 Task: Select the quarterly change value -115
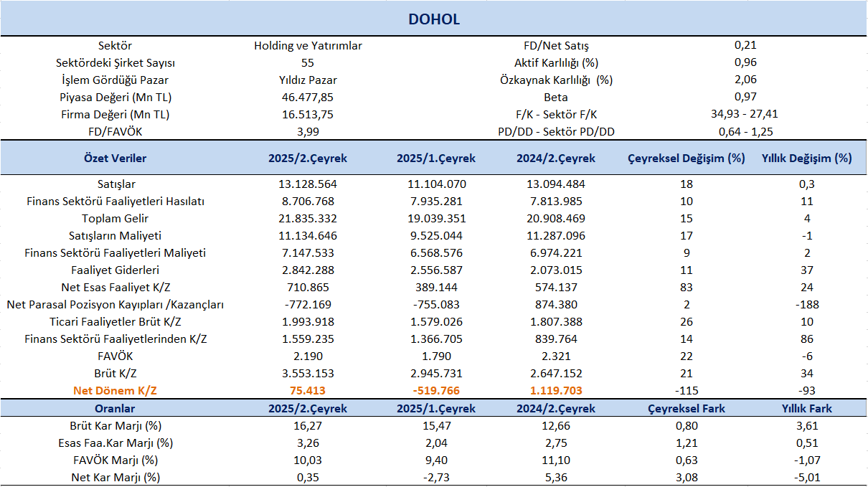(x=687, y=391)
